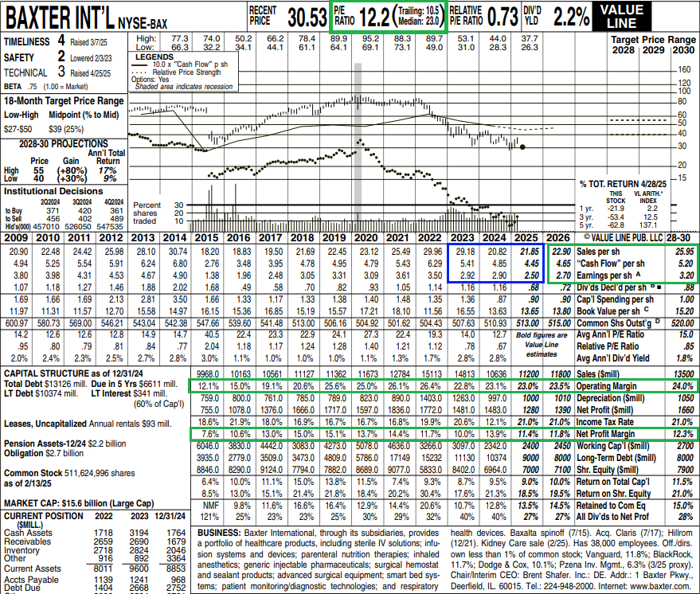The height and width of the screenshot is (594, 700).
Task: Select the BUSINESS: paragraph heading
Action: (x=219, y=533)
